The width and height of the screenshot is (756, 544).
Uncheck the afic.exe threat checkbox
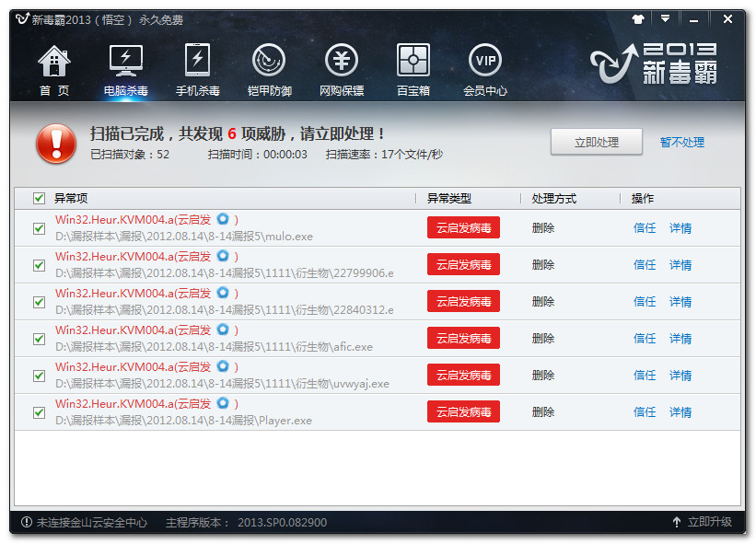[39, 339]
